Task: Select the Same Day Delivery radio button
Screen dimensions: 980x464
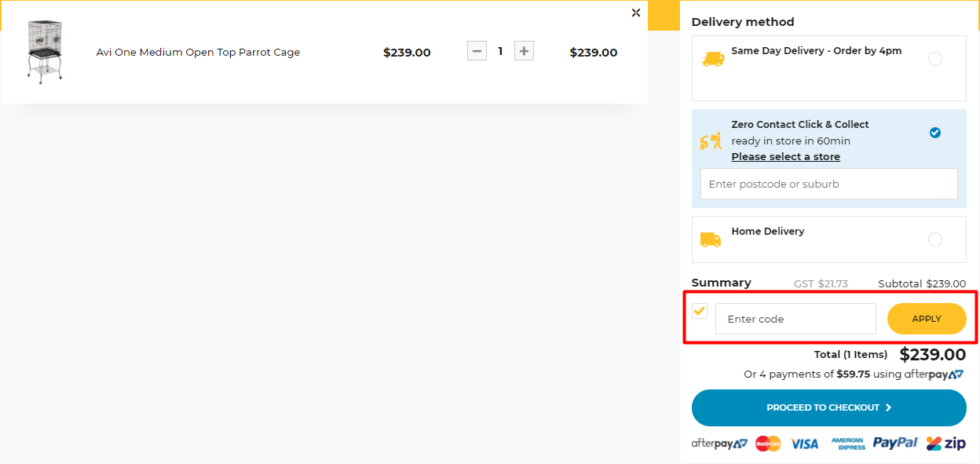Action: (935, 58)
